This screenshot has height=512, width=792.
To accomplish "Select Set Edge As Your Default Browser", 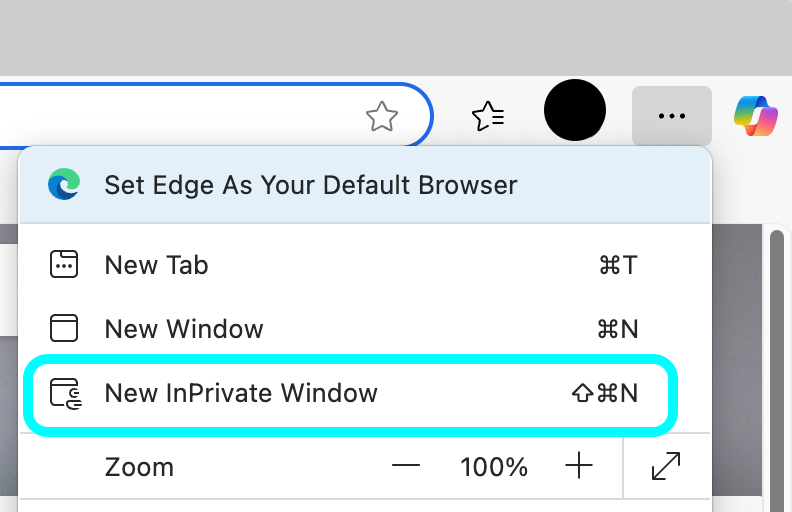I will (x=310, y=185).
